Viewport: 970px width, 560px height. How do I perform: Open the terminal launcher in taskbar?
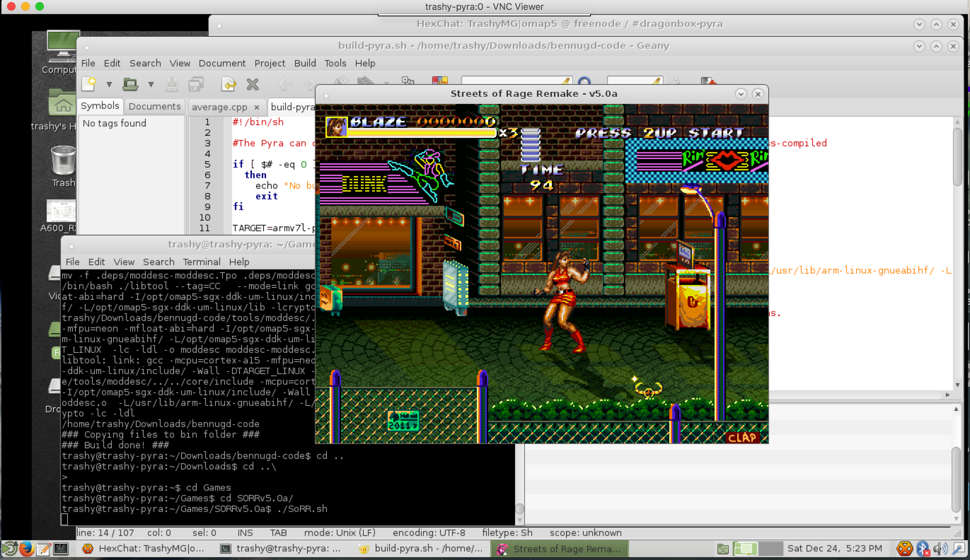[x=60, y=548]
